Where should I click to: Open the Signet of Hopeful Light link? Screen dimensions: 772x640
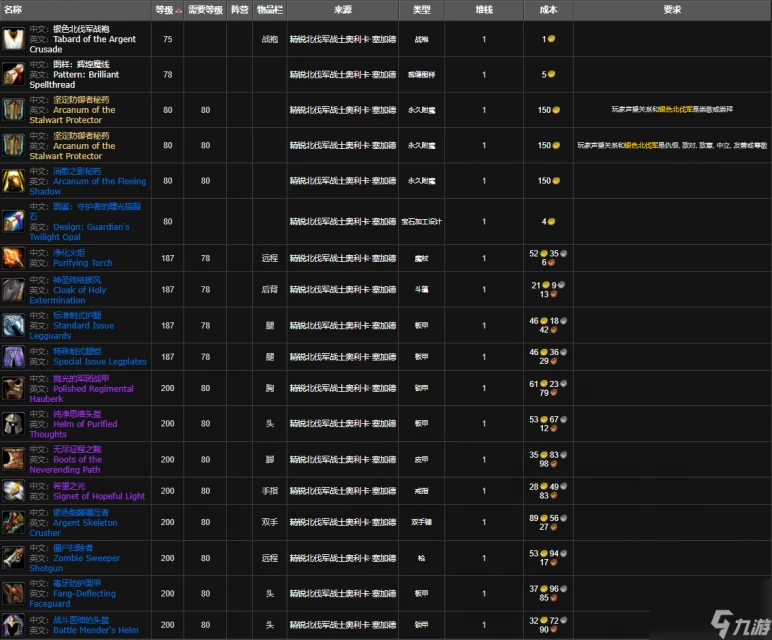[99, 496]
